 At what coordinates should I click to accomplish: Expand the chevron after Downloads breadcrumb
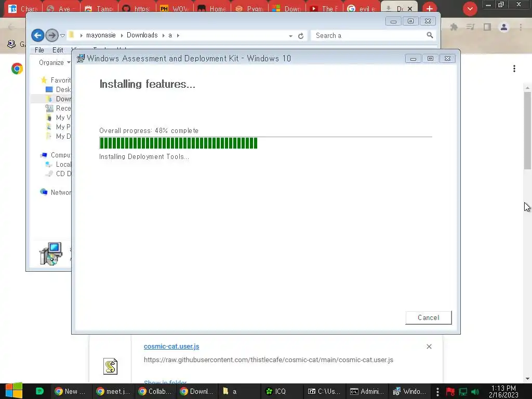pyautogui.click(x=164, y=35)
